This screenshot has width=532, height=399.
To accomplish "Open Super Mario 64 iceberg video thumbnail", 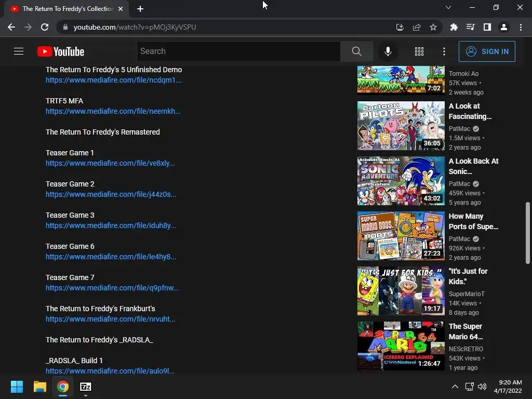I will (x=401, y=345).
